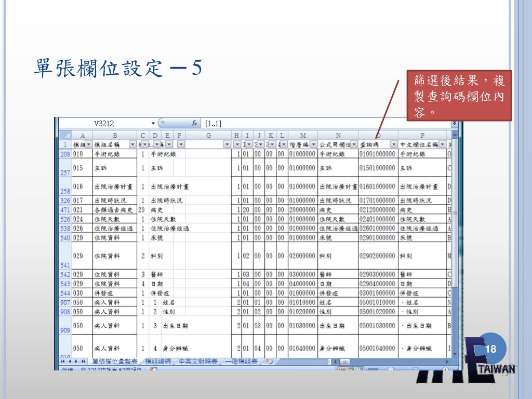The height and width of the screenshot is (399, 532).
Task: Select row header 540
Action: coord(65,238)
